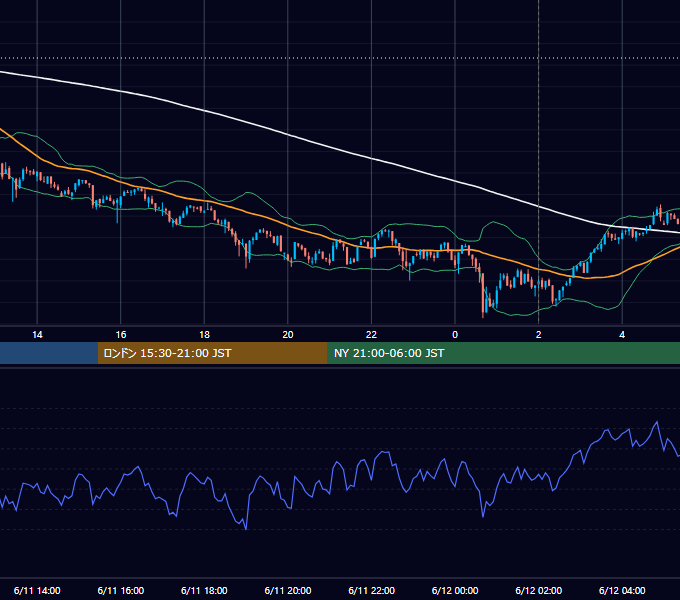Image resolution: width=680 pixels, height=600 pixels.
Task: Click the 6/12 02:00 time label
Action: (x=538, y=590)
